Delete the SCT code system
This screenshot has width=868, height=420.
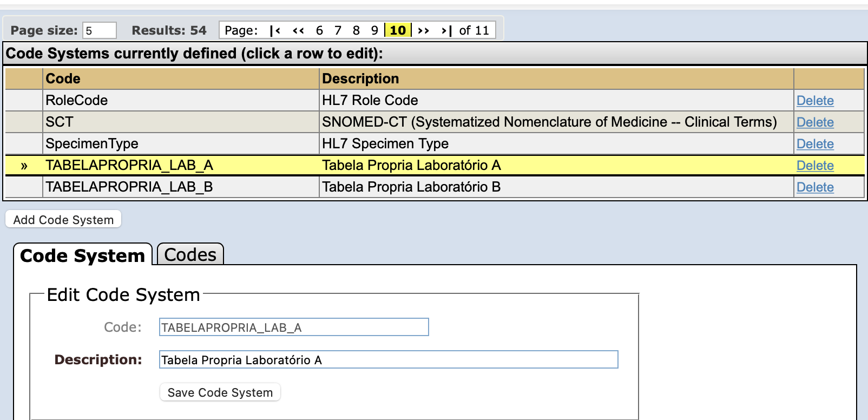pyautogui.click(x=815, y=122)
